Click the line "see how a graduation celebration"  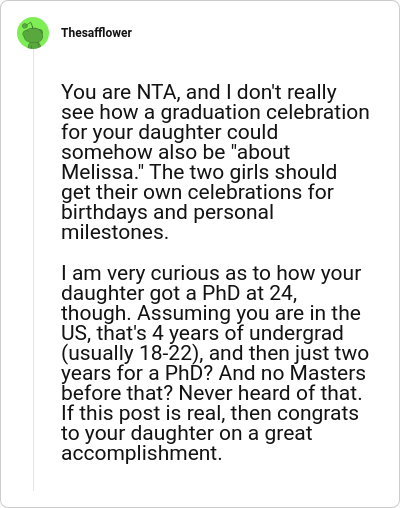click(215, 112)
